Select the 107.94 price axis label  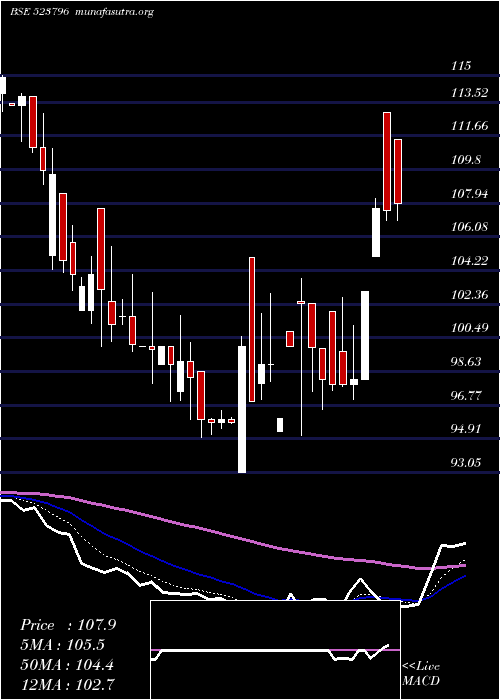(x=470, y=194)
